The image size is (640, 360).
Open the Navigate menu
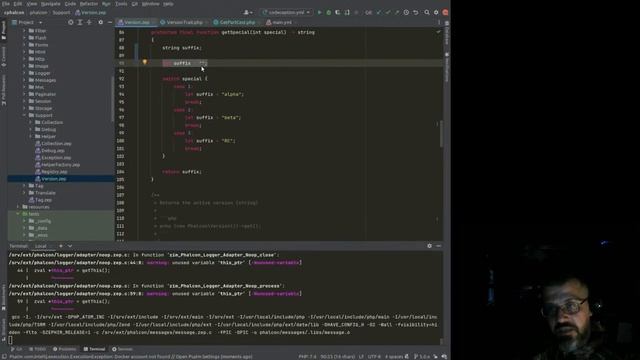click(x=50, y=4)
